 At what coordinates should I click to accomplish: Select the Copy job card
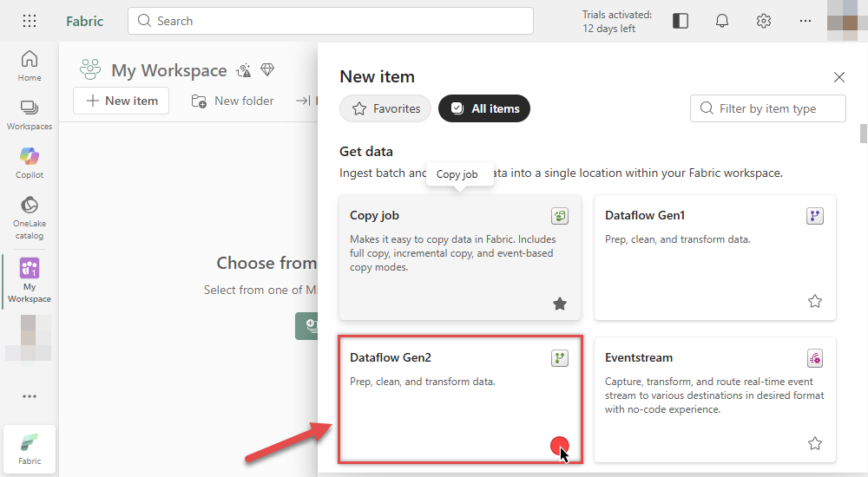[460, 258]
